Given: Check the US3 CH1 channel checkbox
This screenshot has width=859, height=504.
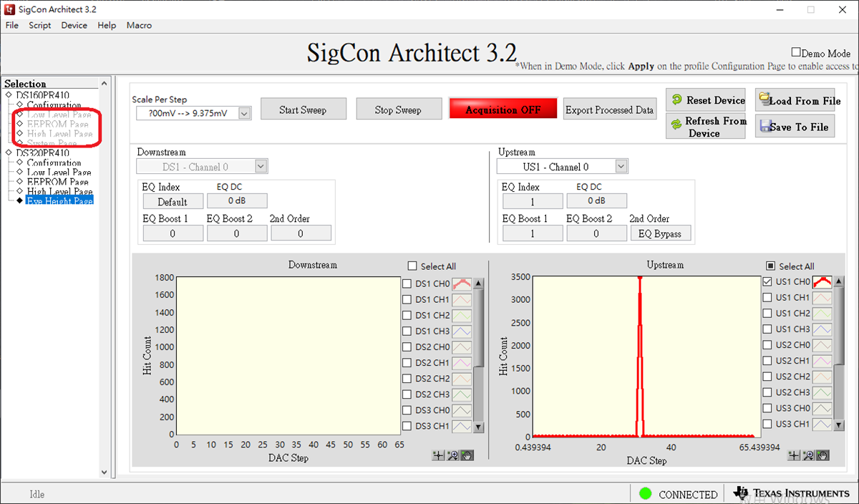Looking at the screenshot, I should pos(767,423).
